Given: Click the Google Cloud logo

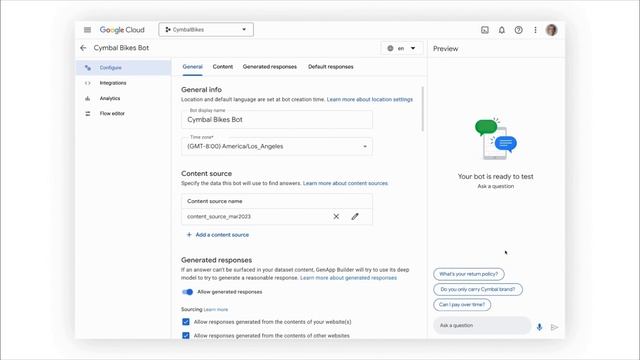Looking at the screenshot, I should (x=122, y=30).
